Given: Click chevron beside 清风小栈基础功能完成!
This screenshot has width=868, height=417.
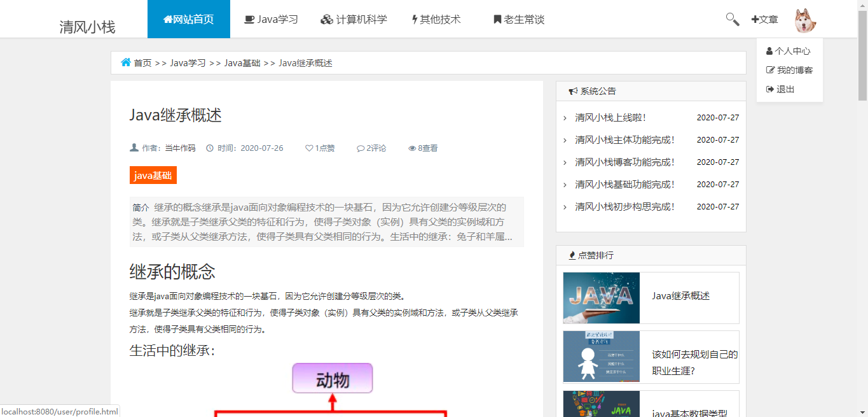Looking at the screenshot, I should [565, 185].
